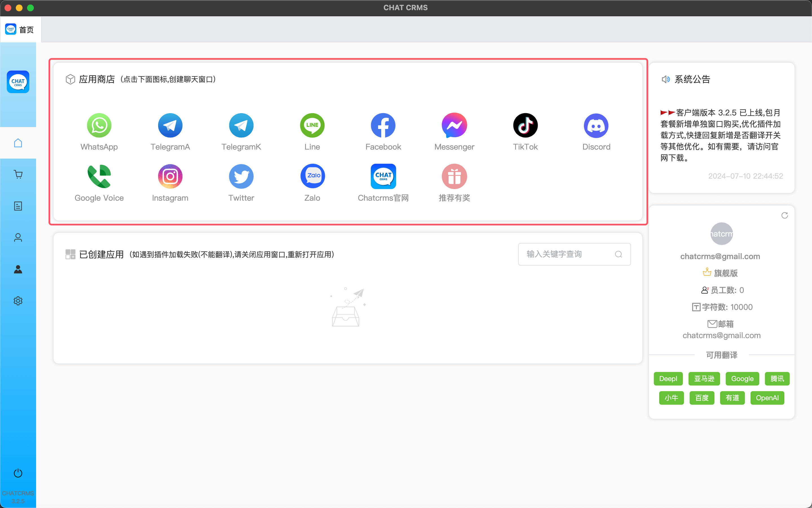This screenshot has width=812, height=508.
Task: Open the Zalo app icon
Action: coord(312,176)
